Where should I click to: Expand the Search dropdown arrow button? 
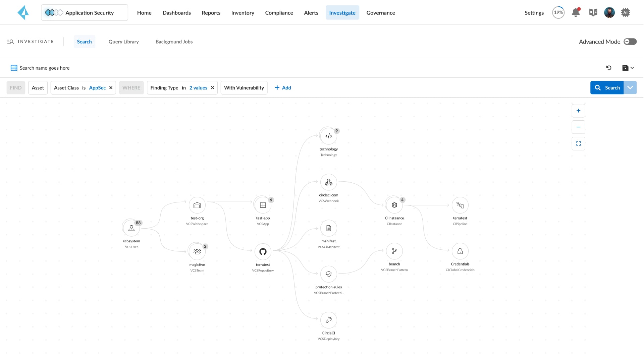coord(630,87)
